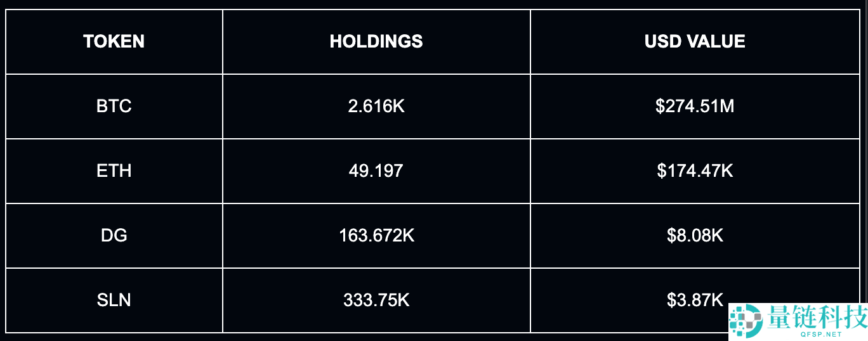This screenshot has height=341, width=868.
Task: Click divider between HOLDINGS and USD VALUE headers
Action: pos(530,42)
